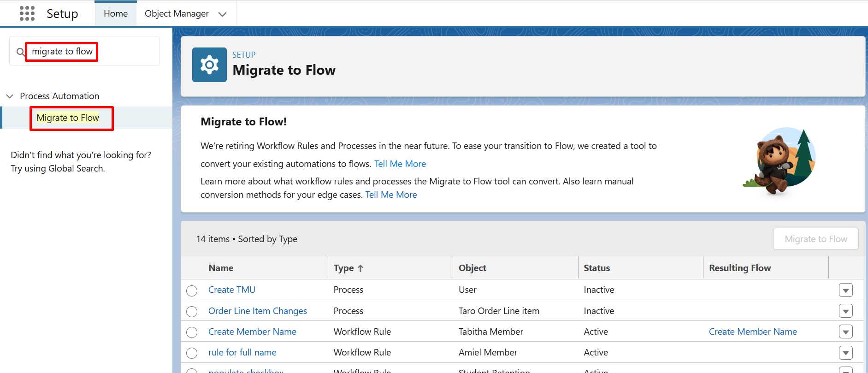Click the Inactive status of Create TMU row
868x373 pixels.
tap(599, 290)
